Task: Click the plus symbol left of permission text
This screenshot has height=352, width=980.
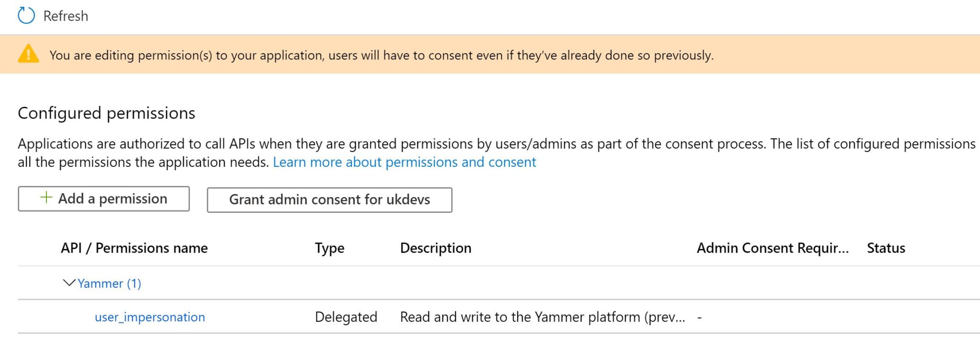Action: tap(45, 198)
